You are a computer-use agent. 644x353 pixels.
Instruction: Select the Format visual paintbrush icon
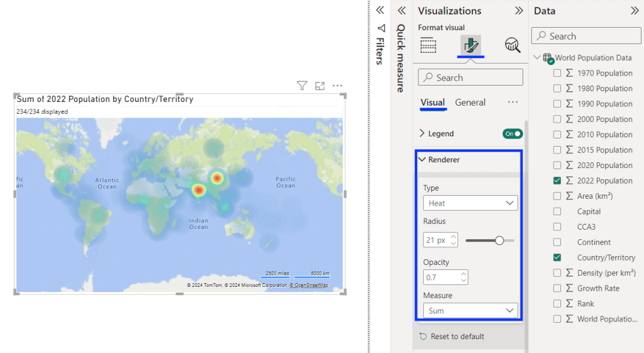tap(470, 45)
